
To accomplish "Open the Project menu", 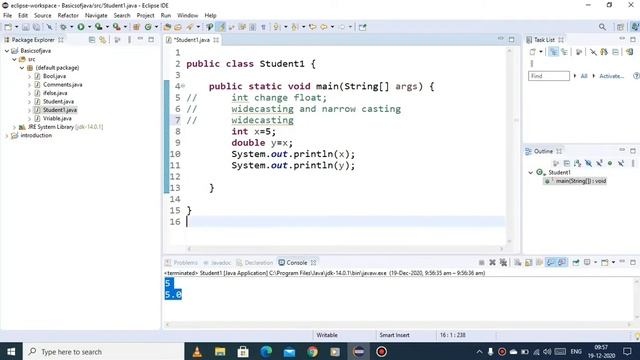I will [145, 16].
